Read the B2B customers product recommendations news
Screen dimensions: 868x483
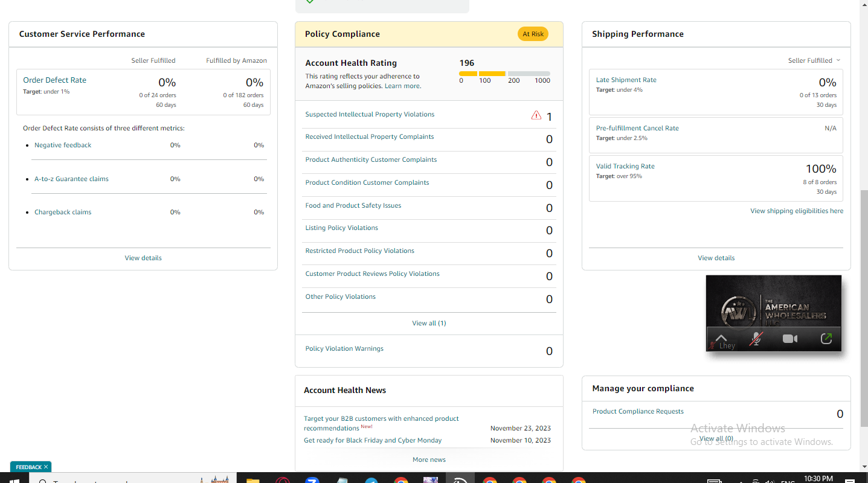point(381,423)
